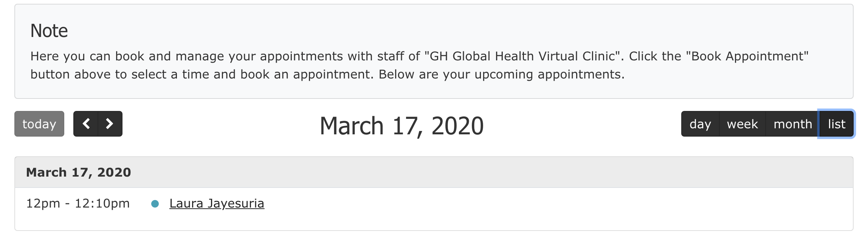The height and width of the screenshot is (240, 868).
Task: Click the 12pm - 12:10pm appointment time
Action: tap(78, 203)
